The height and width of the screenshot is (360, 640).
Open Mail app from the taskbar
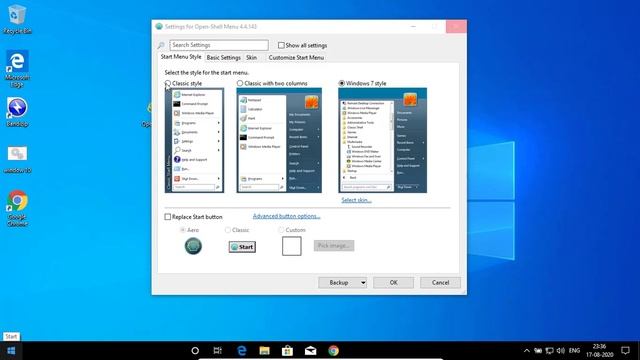tap(310, 351)
